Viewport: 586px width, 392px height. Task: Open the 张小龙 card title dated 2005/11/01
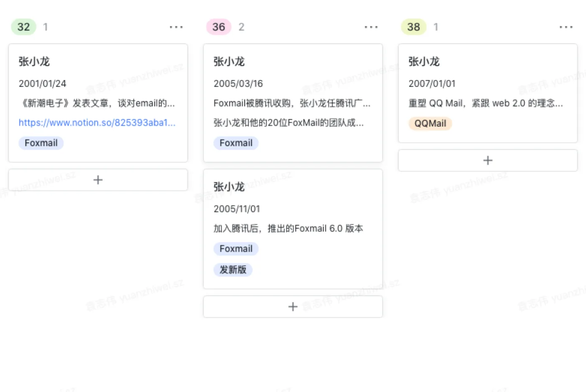(x=229, y=187)
